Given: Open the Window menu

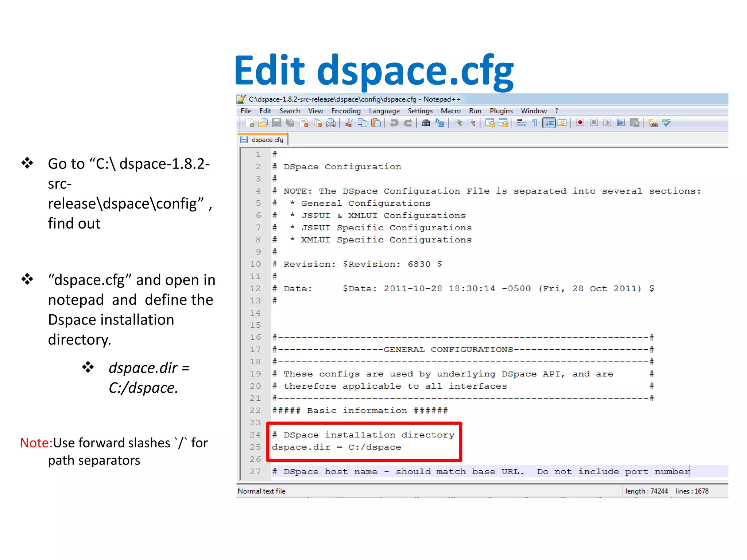Looking at the screenshot, I should [534, 111].
